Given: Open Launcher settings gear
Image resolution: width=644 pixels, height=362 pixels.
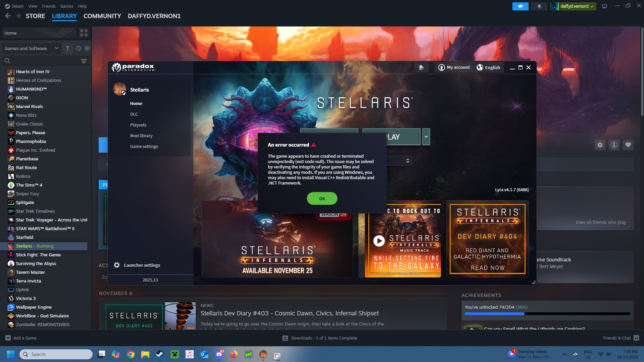Looking at the screenshot, I should (117, 265).
